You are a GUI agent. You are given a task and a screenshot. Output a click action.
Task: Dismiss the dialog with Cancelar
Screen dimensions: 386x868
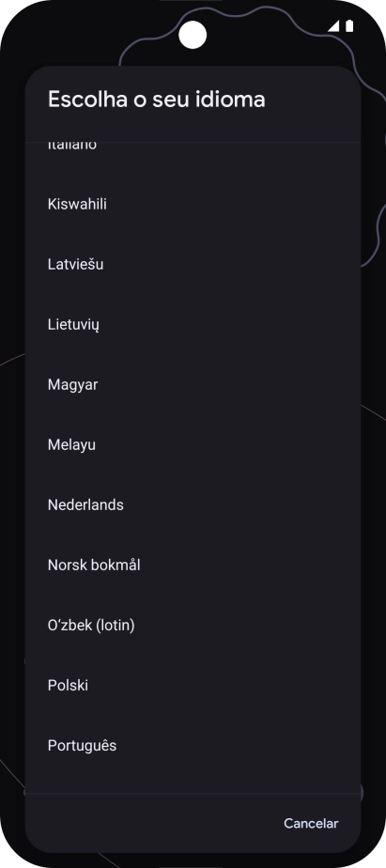tap(311, 823)
